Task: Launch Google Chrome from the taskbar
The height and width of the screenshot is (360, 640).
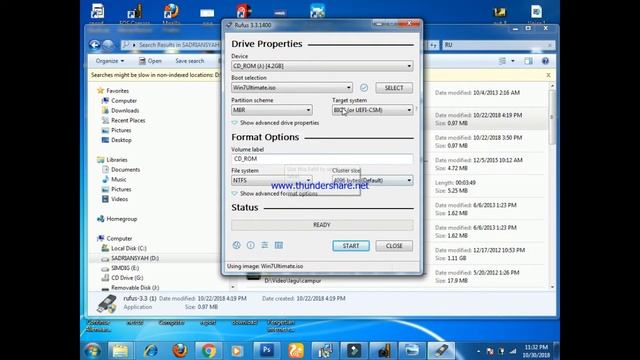Action: [x=209, y=351]
